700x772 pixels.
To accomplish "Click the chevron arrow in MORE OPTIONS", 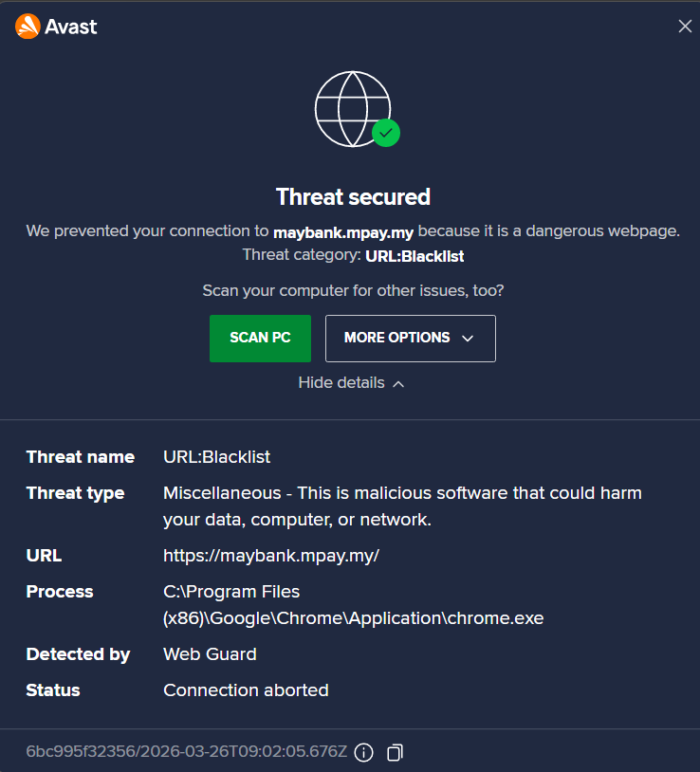I will [467, 338].
